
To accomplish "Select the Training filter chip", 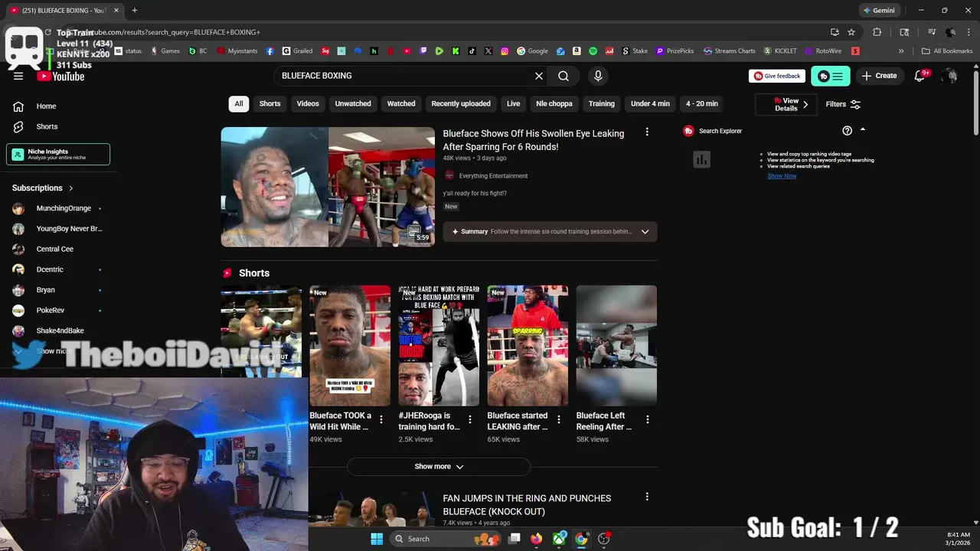I will pyautogui.click(x=602, y=104).
